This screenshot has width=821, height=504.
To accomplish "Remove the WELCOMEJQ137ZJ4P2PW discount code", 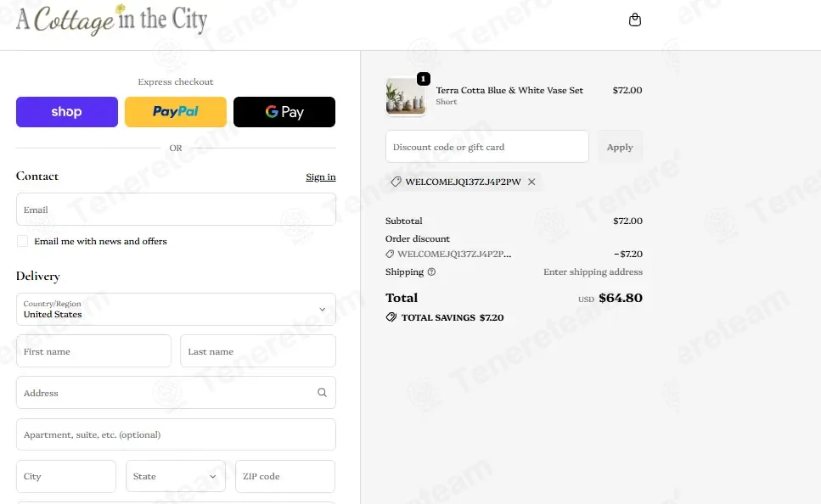I will click(531, 182).
